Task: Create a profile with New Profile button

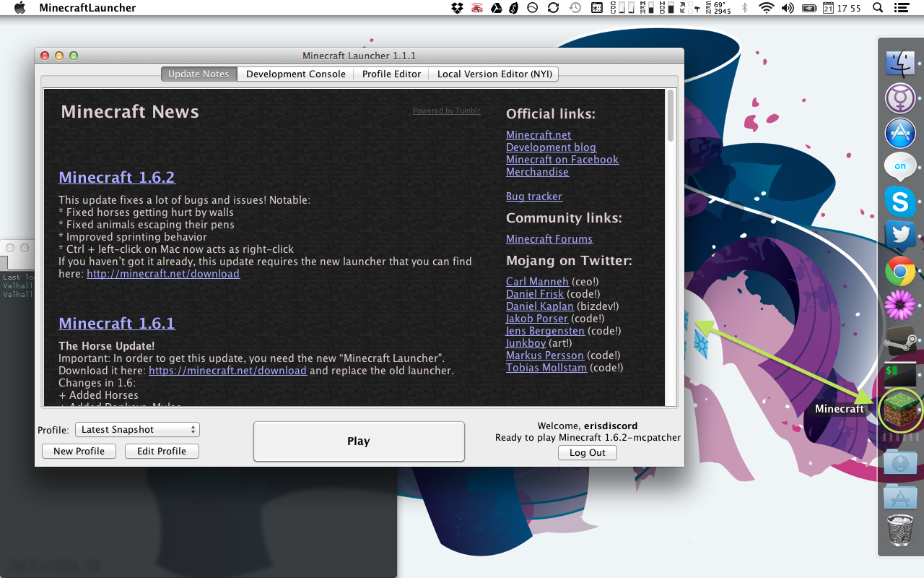Action: 79,452
